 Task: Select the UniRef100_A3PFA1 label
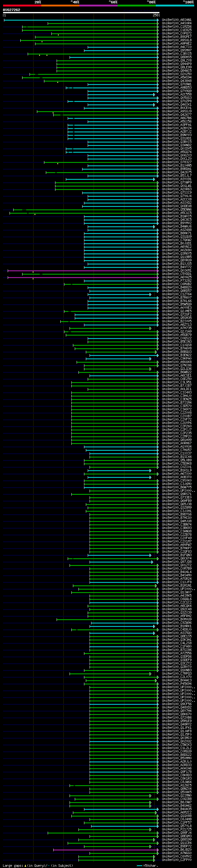pyautogui.click(x=177, y=125)
